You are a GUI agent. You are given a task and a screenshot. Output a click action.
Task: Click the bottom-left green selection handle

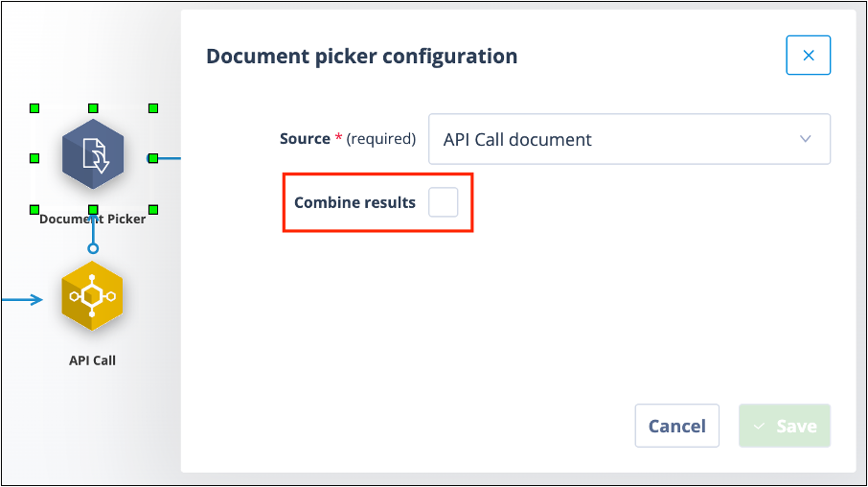coord(34,209)
